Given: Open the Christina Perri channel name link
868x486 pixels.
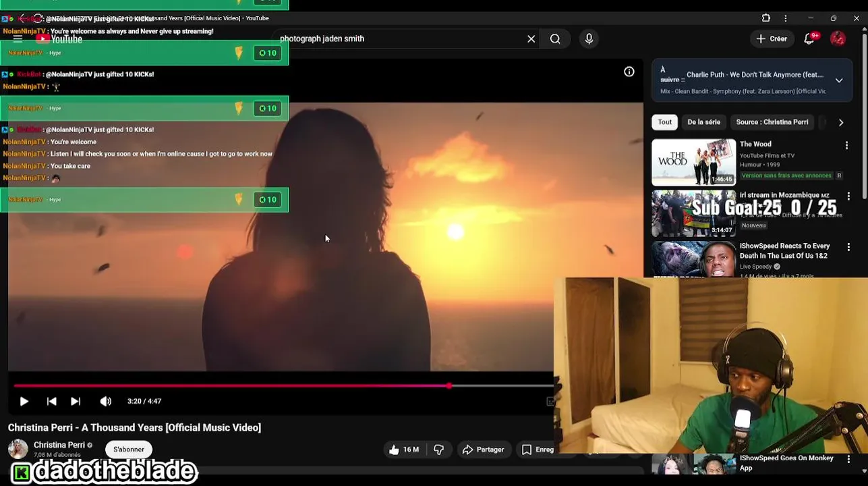Looking at the screenshot, I should 59,445.
